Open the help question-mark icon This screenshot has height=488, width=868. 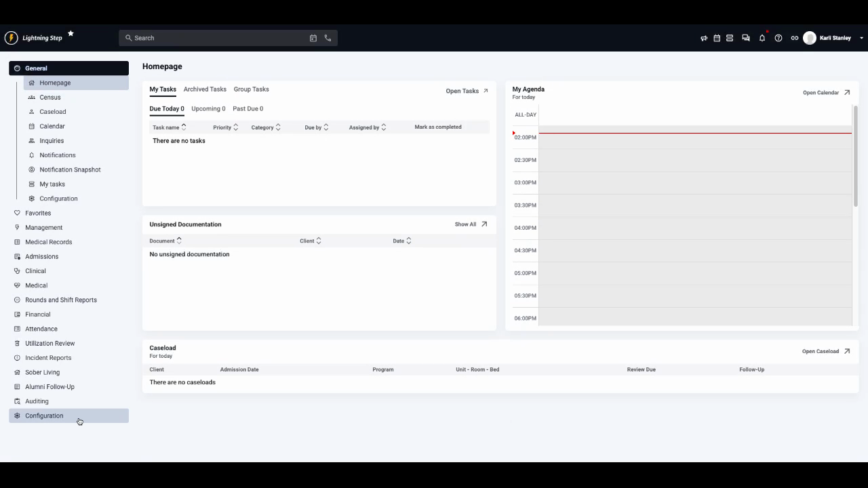tap(778, 38)
